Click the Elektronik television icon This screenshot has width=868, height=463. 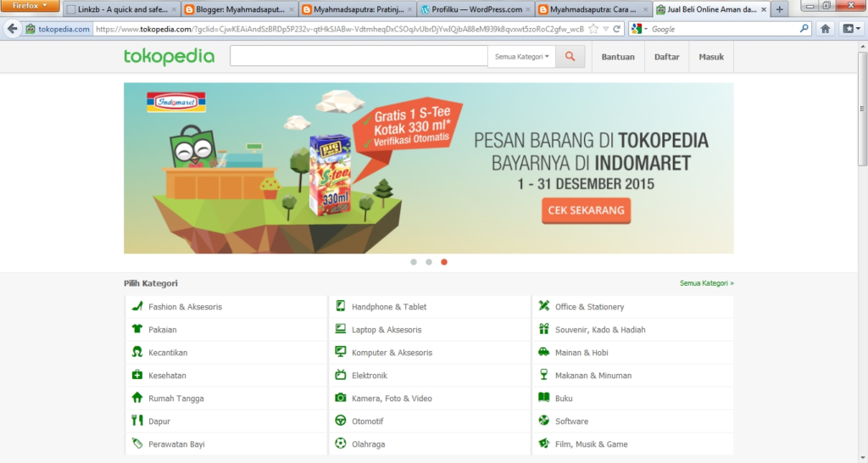coord(341,375)
